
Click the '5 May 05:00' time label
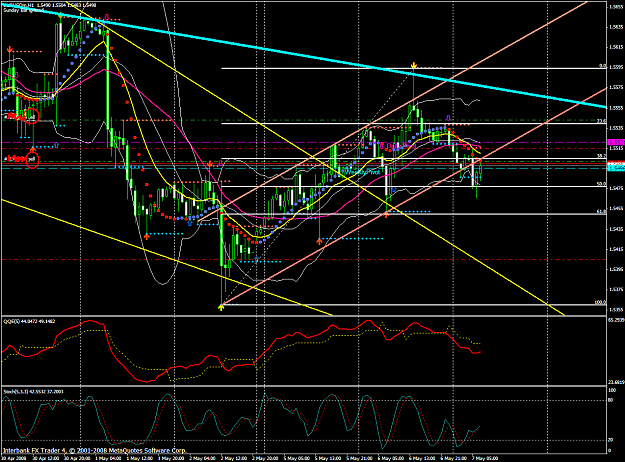pyautogui.click(x=297, y=458)
